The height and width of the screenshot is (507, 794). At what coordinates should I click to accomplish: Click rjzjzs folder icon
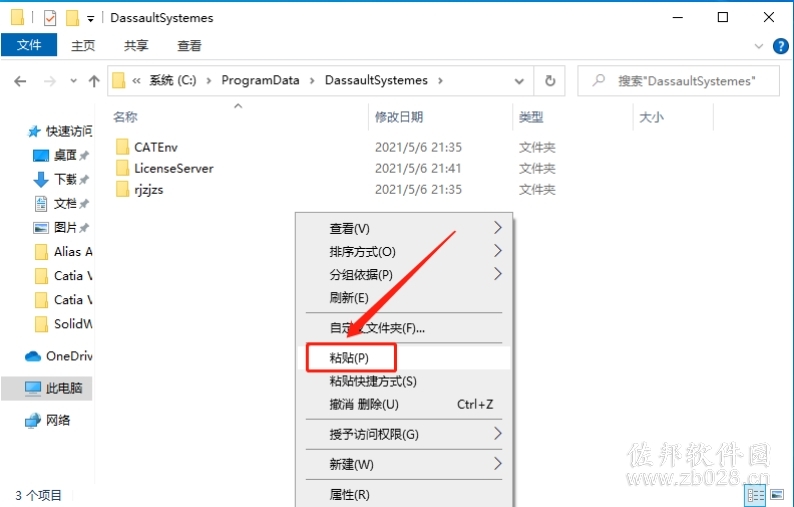(x=122, y=189)
